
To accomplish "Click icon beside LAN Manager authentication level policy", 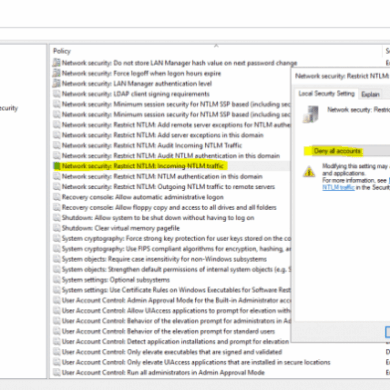I will click(57, 84).
